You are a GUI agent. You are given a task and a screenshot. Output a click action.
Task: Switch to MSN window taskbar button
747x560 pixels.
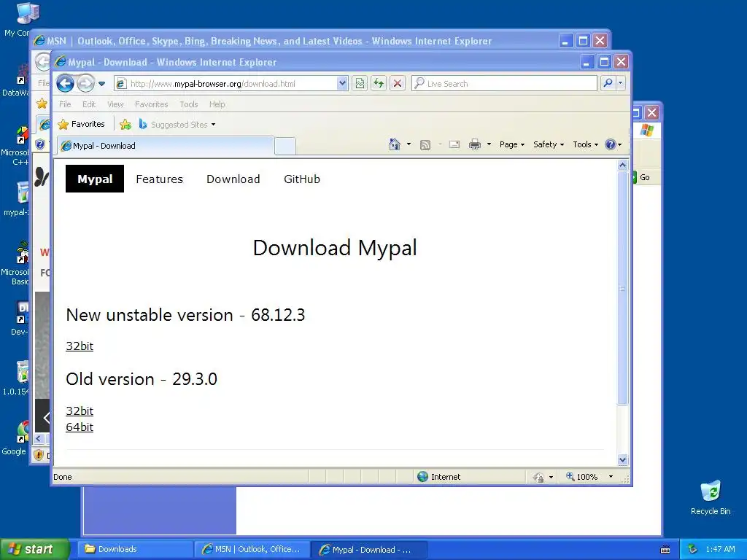click(x=252, y=550)
